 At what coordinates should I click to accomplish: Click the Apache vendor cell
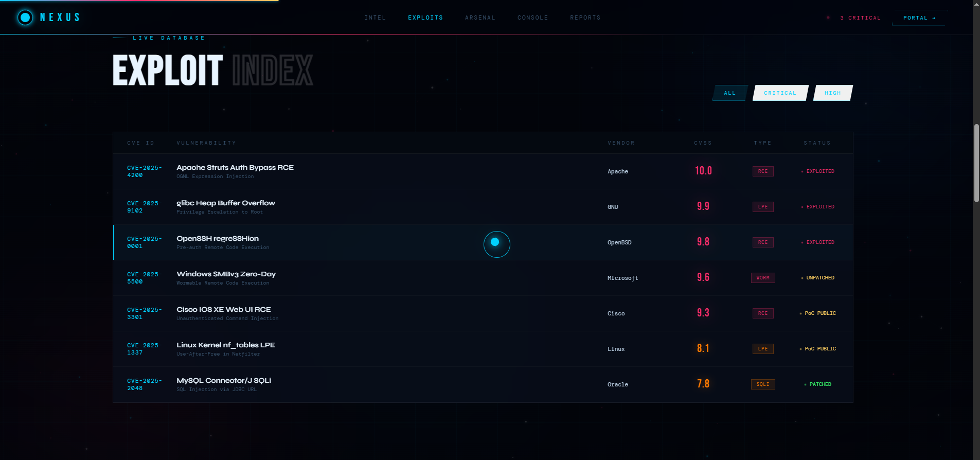pos(618,171)
